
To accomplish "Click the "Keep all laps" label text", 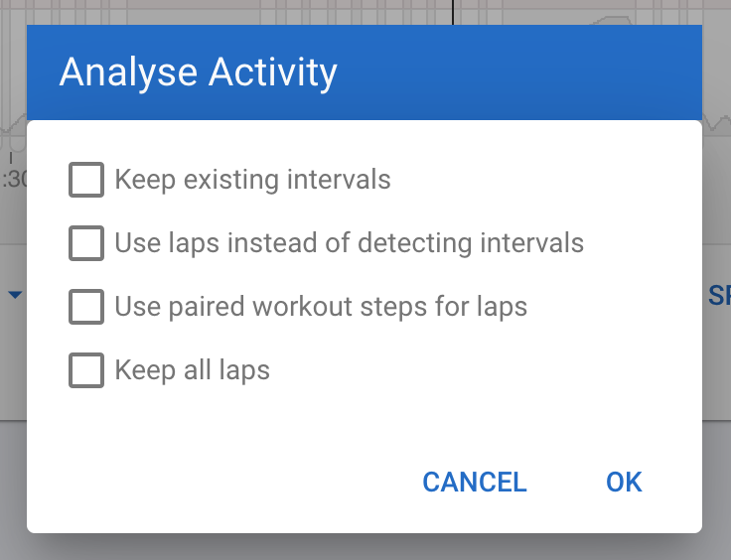I will pyautogui.click(x=193, y=371).
